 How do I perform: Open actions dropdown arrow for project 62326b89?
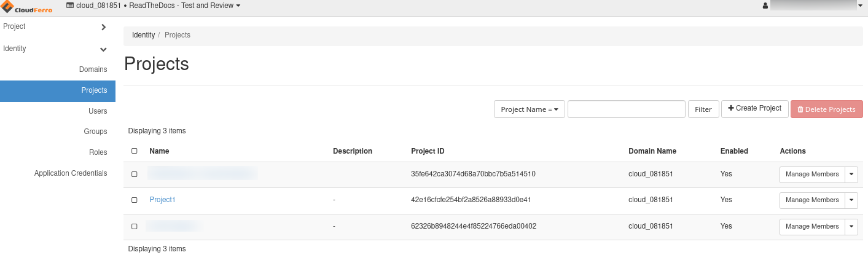pyautogui.click(x=851, y=227)
